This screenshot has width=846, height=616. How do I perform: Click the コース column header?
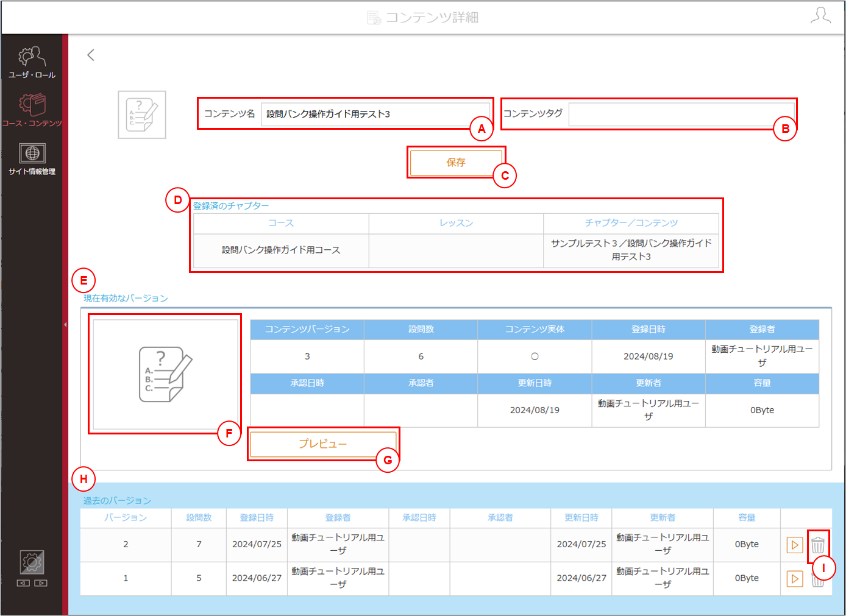(x=281, y=224)
